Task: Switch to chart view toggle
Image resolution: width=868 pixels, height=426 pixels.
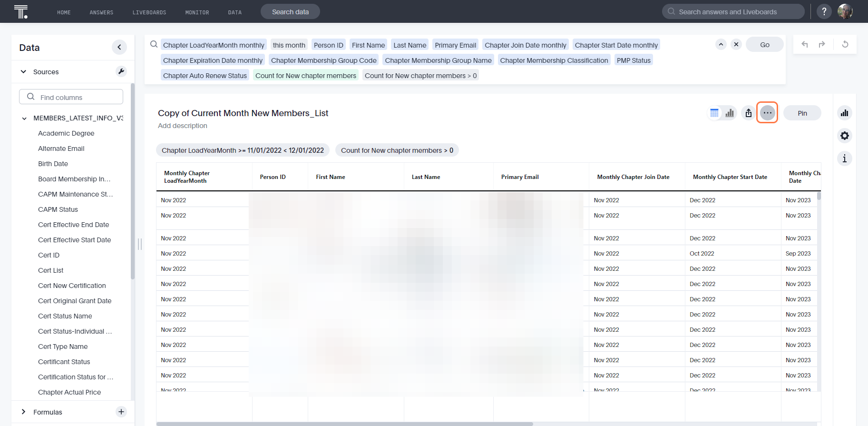Action: click(730, 113)
